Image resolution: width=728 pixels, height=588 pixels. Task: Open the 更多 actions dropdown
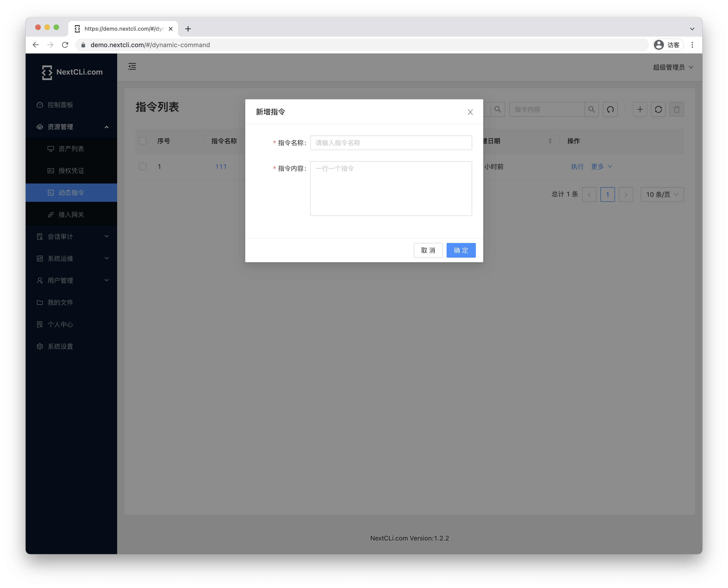pos(601,167)
